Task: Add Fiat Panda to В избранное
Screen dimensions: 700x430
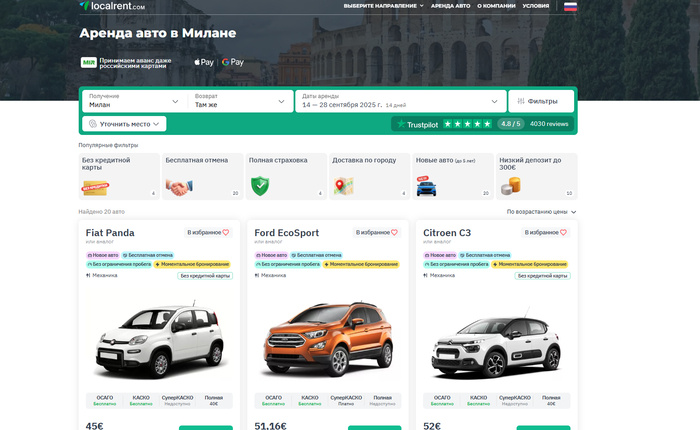Action: click(x=208, y=232)
